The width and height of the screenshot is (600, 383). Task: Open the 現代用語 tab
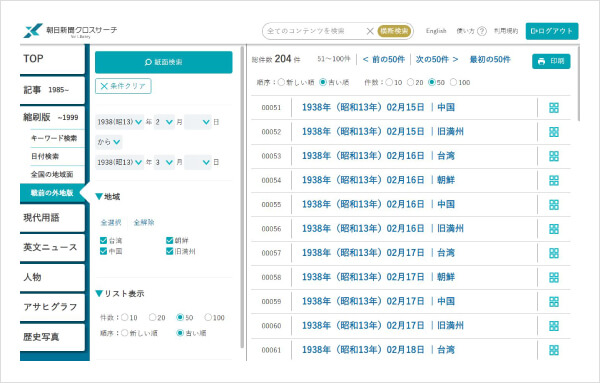pyautogui.click(x=52, y=218)
